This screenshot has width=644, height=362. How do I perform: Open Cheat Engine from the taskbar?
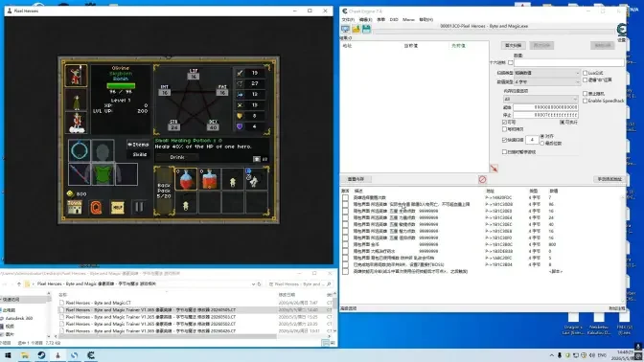(91, 355)
